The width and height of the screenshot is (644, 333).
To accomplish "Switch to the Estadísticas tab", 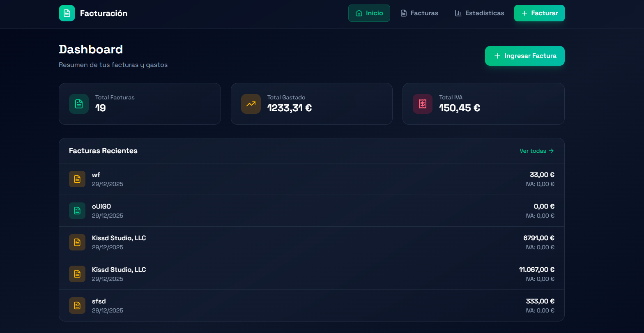I will [479, 13].
